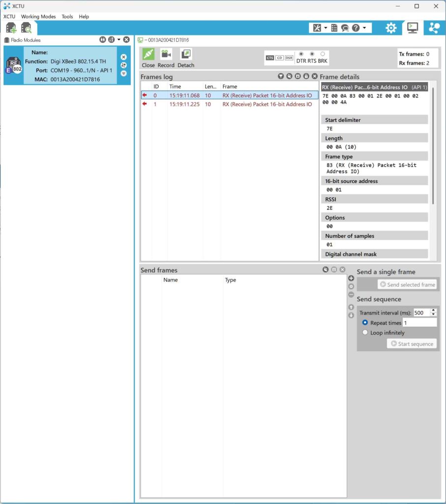The height and width of the screenshot is (504, 446).
Task: Click the CTS line indicator
Action: [x=270, y=58]
